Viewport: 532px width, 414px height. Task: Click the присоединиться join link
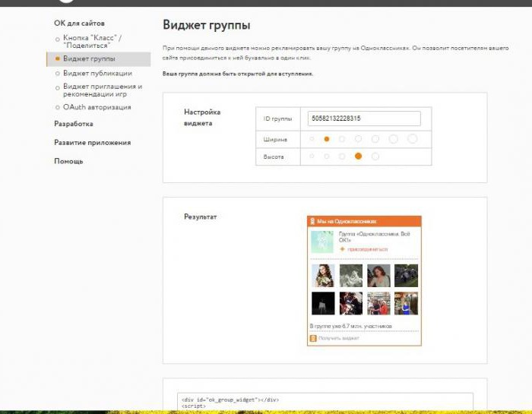(x=368, y=249)
